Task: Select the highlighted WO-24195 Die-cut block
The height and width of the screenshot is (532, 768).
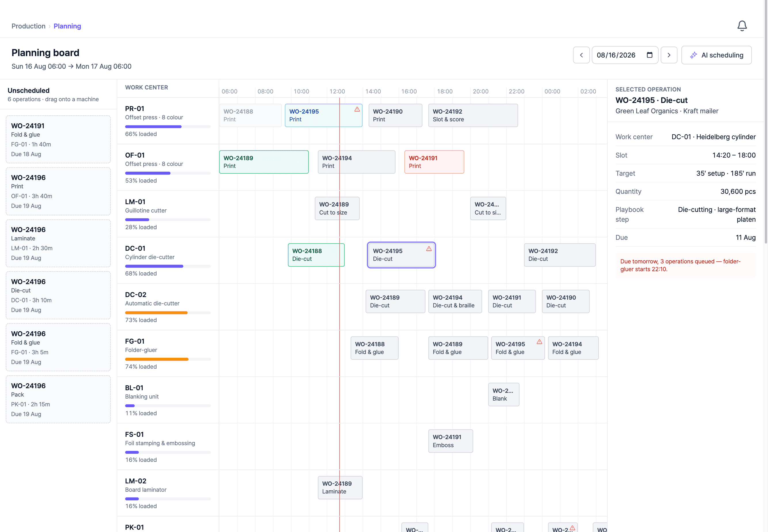Action: tap(401, 255)
